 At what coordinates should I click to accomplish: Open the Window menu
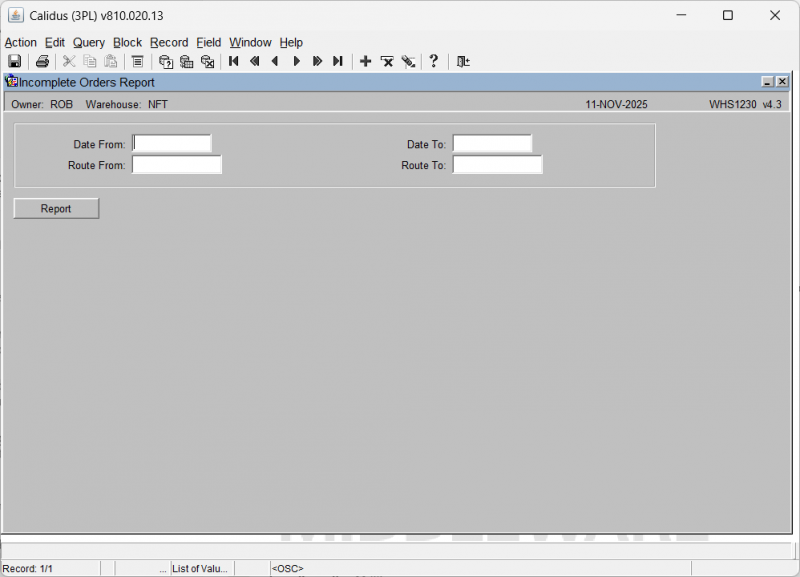click(x=250, y=43)
